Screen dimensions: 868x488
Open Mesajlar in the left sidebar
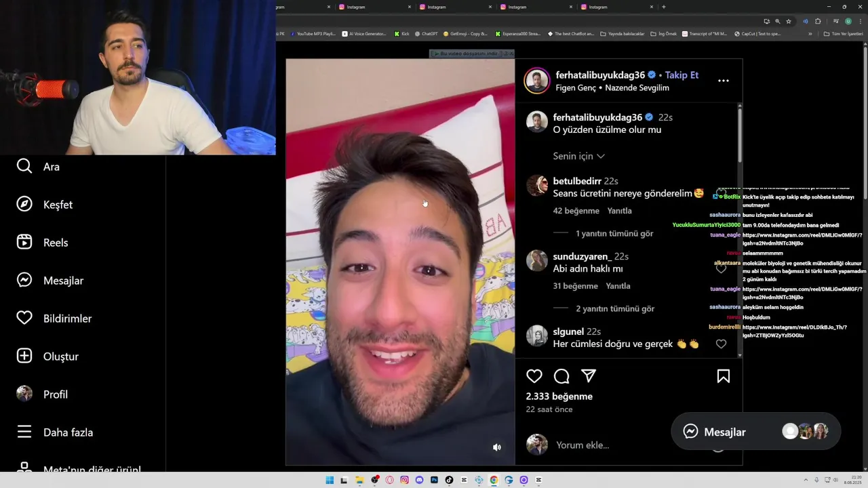(50, 281)
